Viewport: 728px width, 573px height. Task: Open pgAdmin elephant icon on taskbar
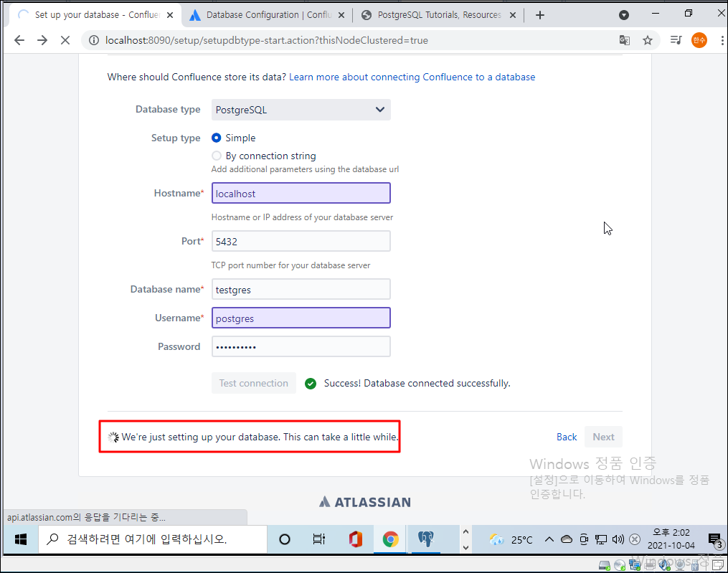(x=426, y=539)
